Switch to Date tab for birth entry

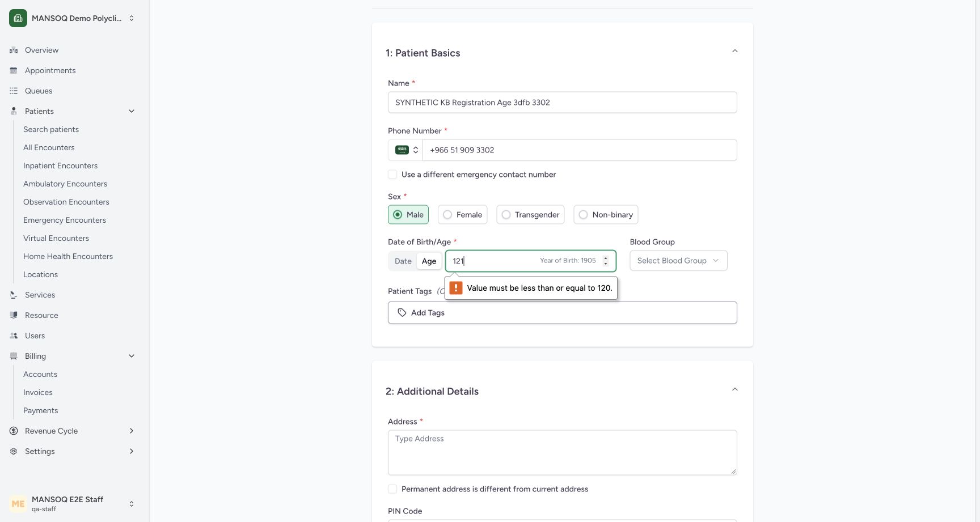(x=403, y=261)
